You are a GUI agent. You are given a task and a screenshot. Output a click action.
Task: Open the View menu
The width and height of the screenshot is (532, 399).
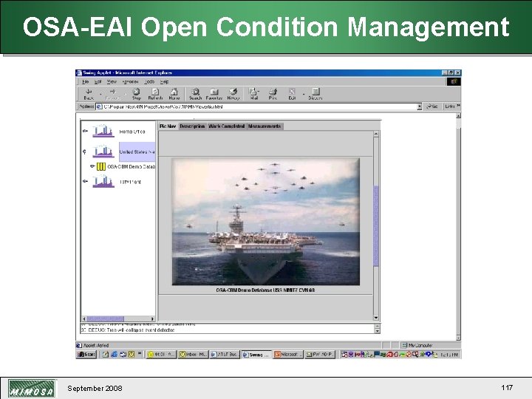click(x=112, y=82)
